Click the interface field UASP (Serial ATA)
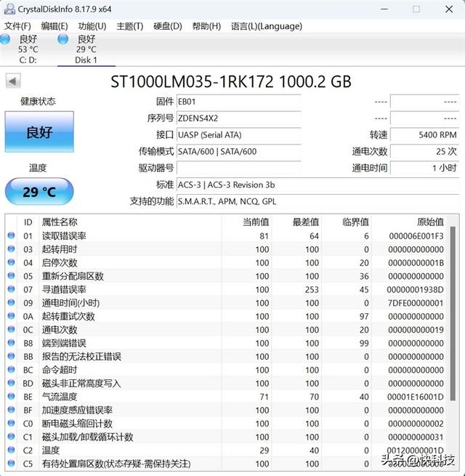 (x=239, y=134)
